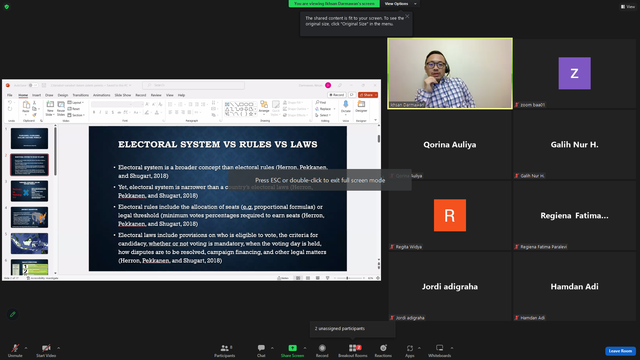Open the PowerPoint File tab
Viewport: 640px width, 360px height.
tap(9, 95)
